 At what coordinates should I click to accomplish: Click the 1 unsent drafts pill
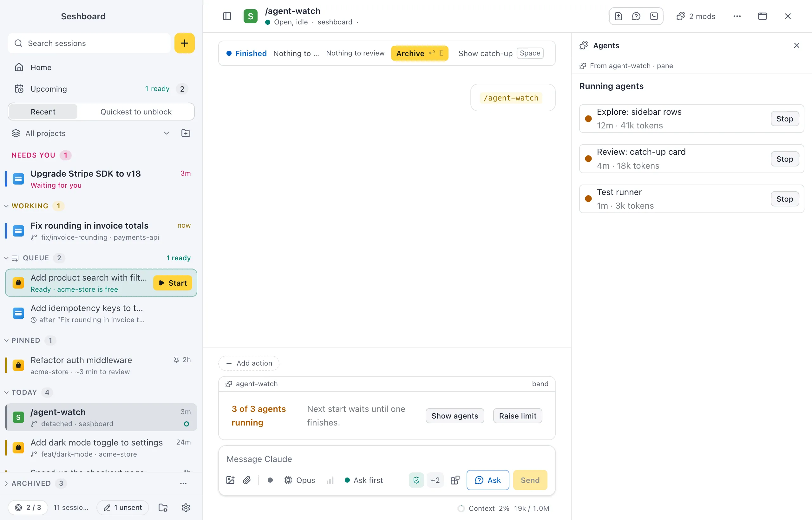tap(123, 507)
